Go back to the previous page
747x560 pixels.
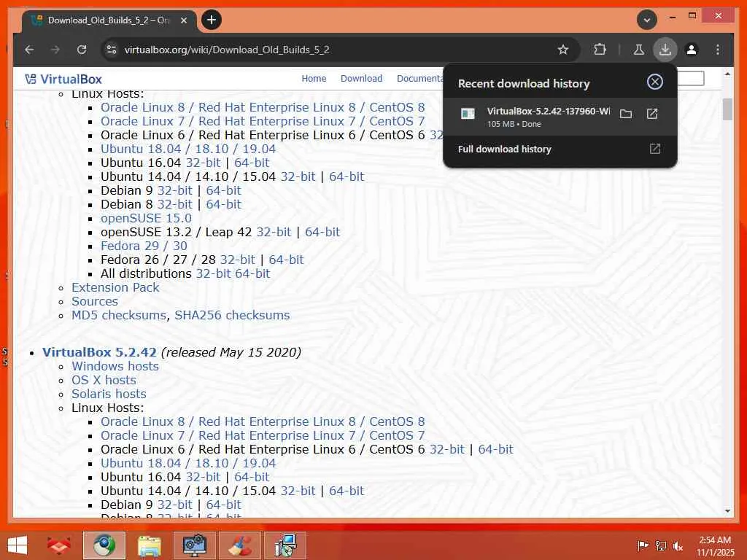(x=29, y=50)
